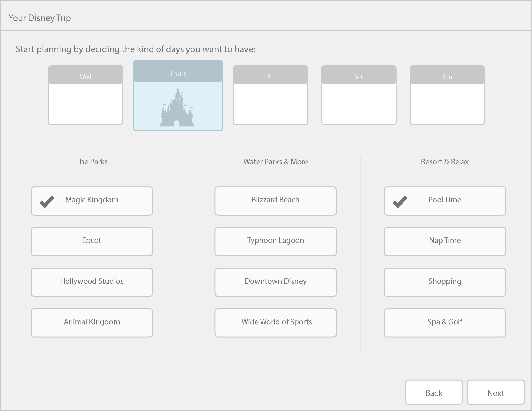Enable the Typhoon Lagoon option
The height and width of the screenshot is (411, 532).
[x=275, y=242]
